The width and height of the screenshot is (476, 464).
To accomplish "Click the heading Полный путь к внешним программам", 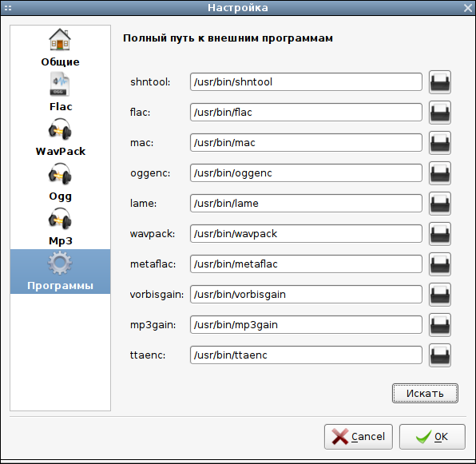I will coord(228,38).
